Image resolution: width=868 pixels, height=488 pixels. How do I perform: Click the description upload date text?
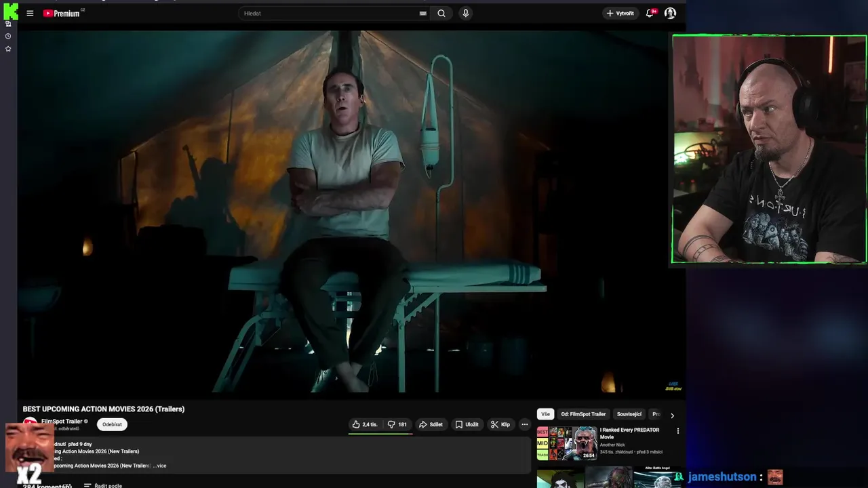[x=80, y=444]
